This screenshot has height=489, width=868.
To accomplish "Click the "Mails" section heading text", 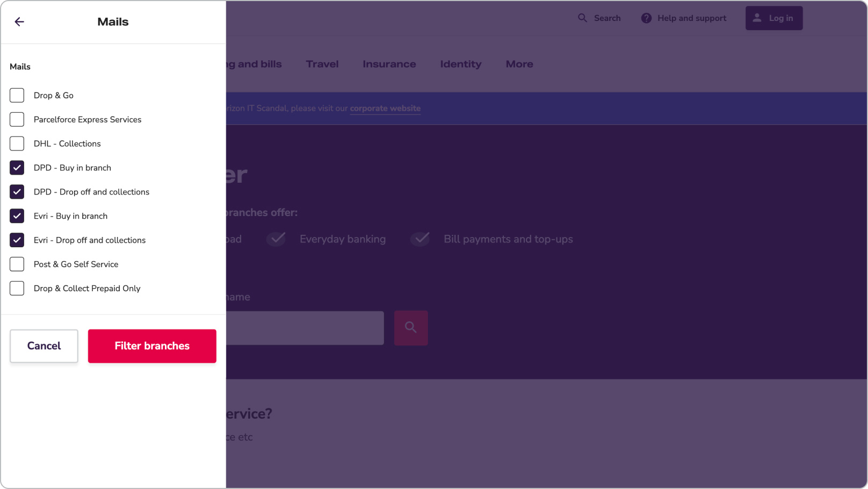I will point(20,67).
